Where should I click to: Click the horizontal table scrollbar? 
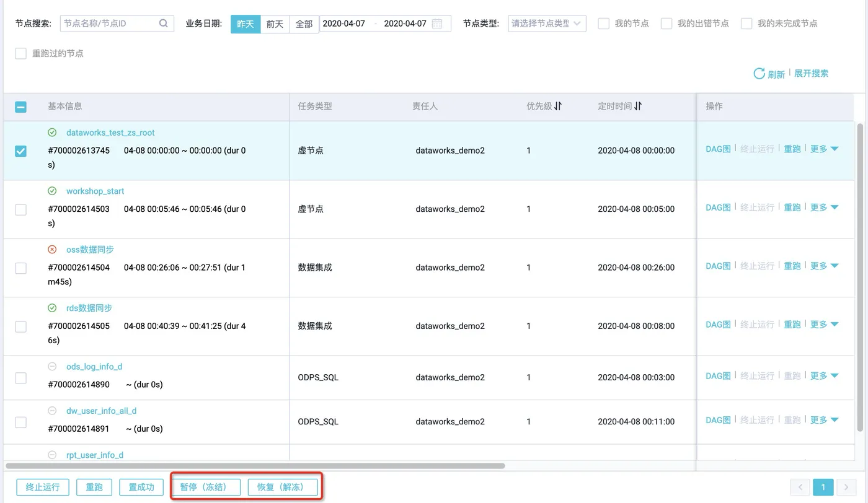click(255, 466)
